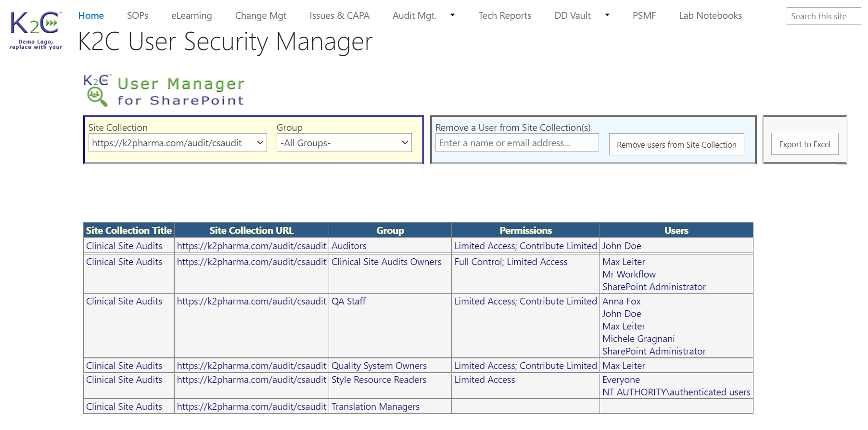Click the Site Collection URL column header
This screenshot has width=868, height=430.
pos(252,230)
